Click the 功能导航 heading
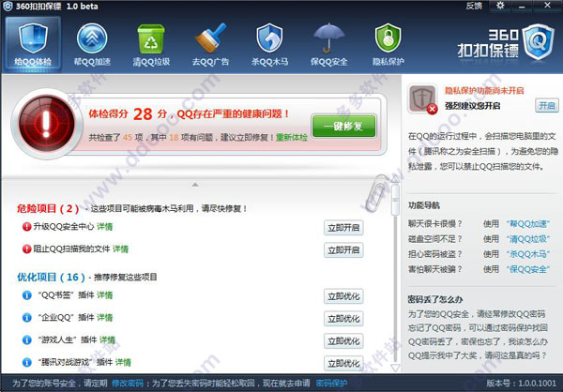 424,205
